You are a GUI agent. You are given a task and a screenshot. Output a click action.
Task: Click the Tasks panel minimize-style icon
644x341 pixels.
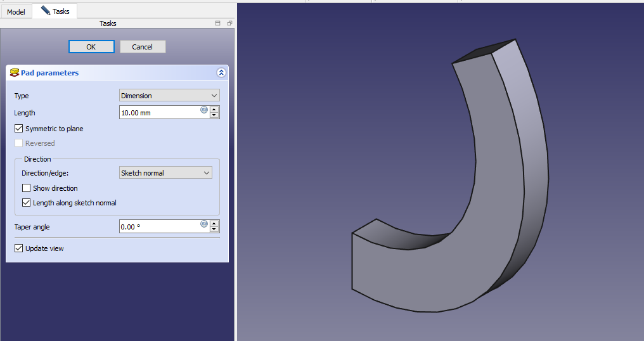pos(218,23)
